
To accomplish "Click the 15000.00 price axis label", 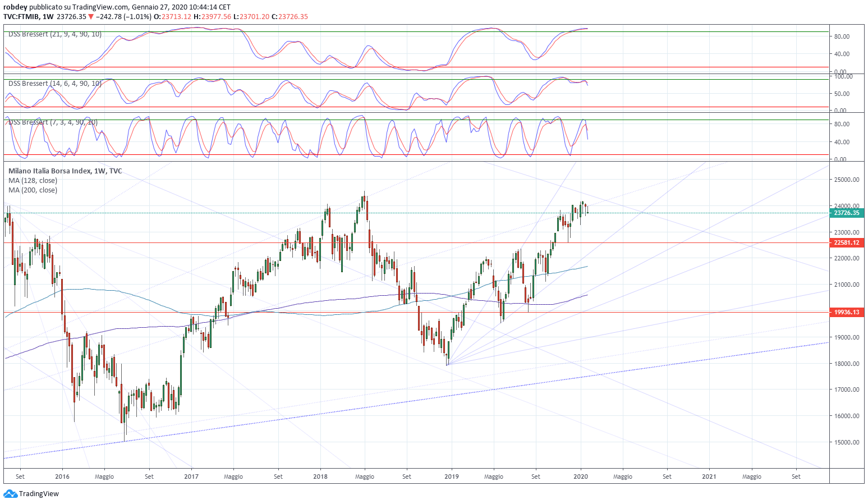I will [847, 442].
